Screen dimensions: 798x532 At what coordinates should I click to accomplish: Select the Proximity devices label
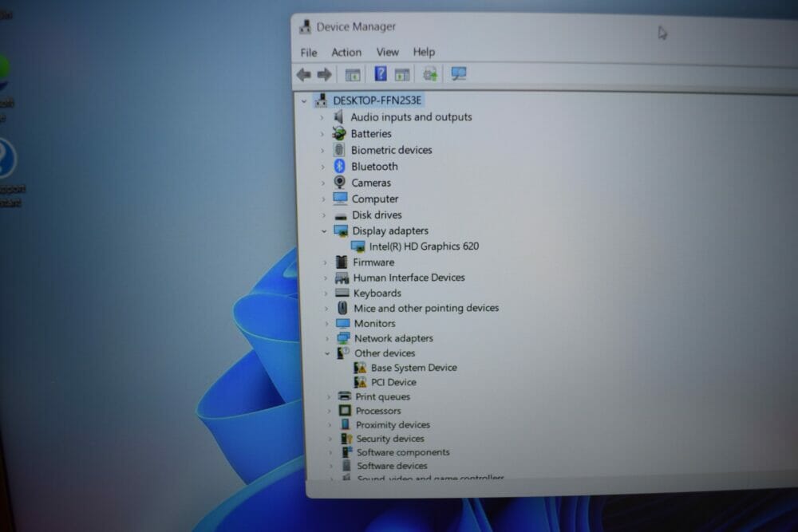click(x=393, y=424)
